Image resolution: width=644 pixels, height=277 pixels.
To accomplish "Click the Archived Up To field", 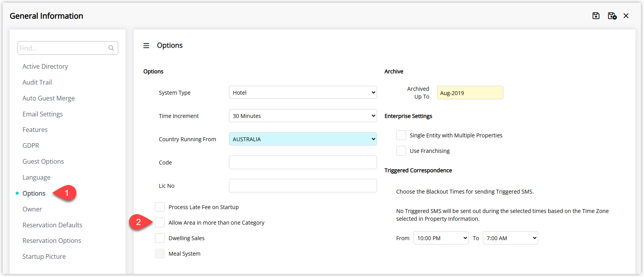I will pos(470,93).
